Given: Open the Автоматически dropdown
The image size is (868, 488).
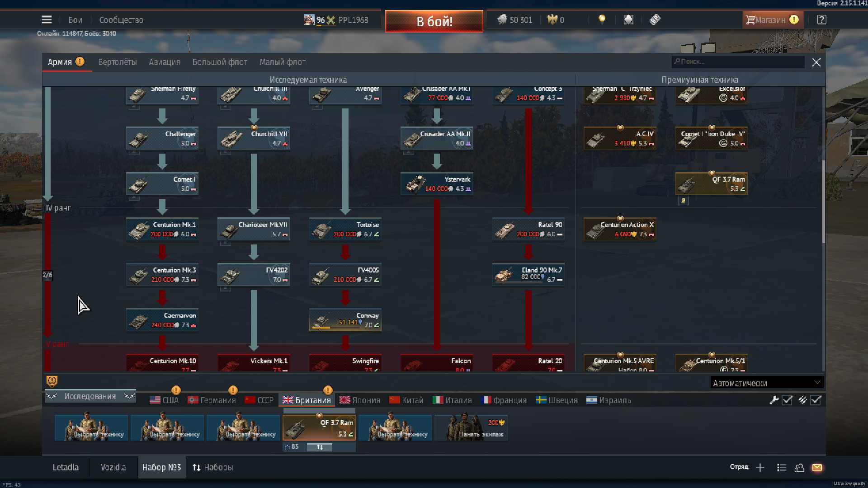Looking at the screenshot, I should [767, 383].
